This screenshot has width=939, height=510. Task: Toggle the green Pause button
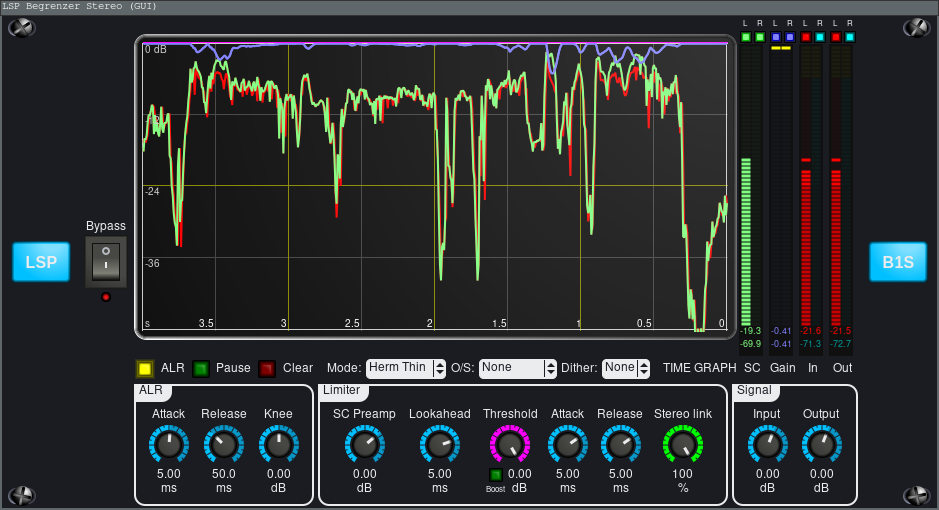pos(200,368)
